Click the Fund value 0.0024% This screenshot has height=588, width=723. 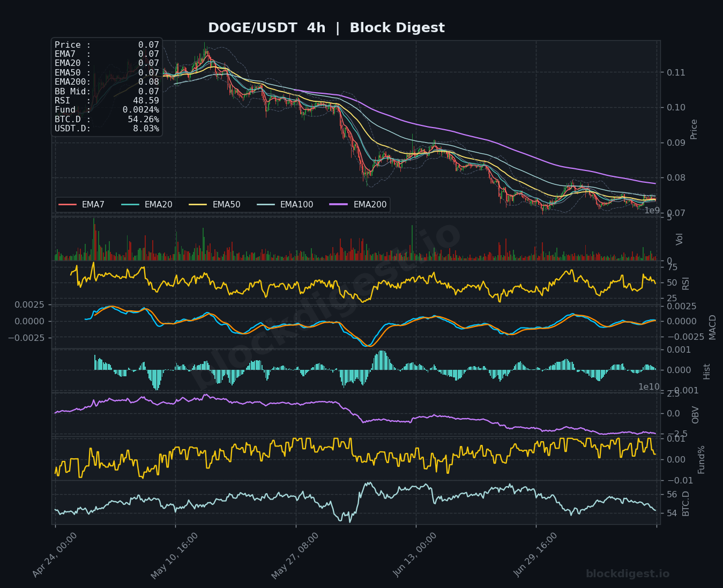coord(140,110)
